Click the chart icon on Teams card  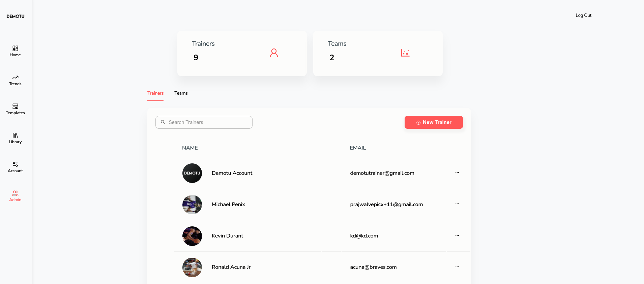(x=405, y=53)
